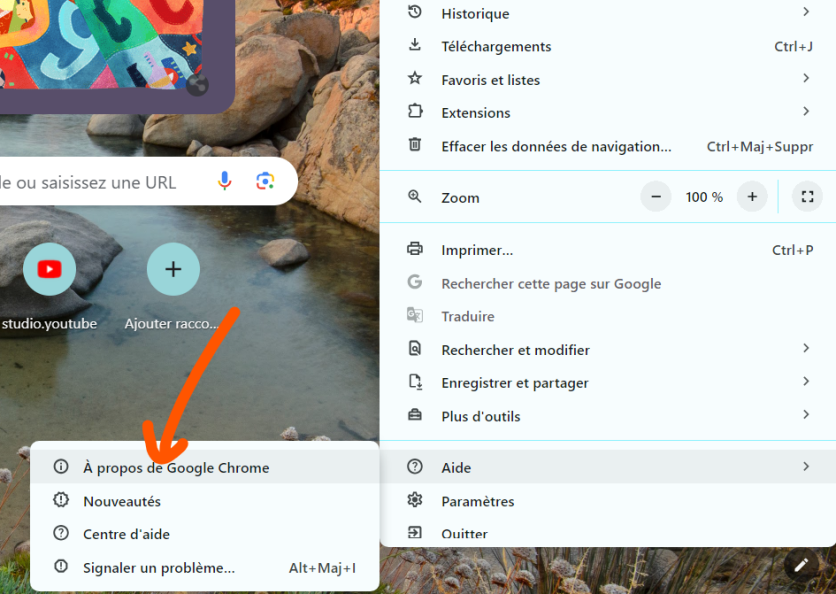Open Centre d'aide from submenu
The height and width of the screenshot is (594, 836).
(205, 534)
